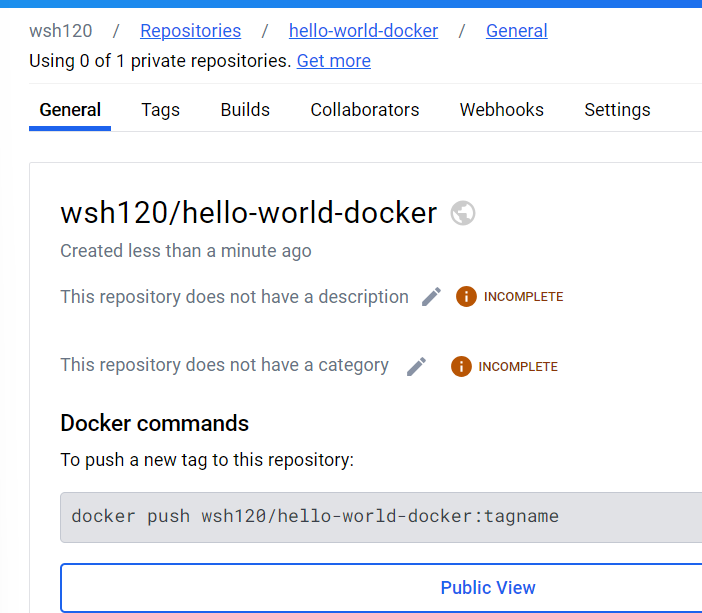The height and width of the screenshot is (613, 702).
Task: Open the General tab
Action: tap(70, 110)
